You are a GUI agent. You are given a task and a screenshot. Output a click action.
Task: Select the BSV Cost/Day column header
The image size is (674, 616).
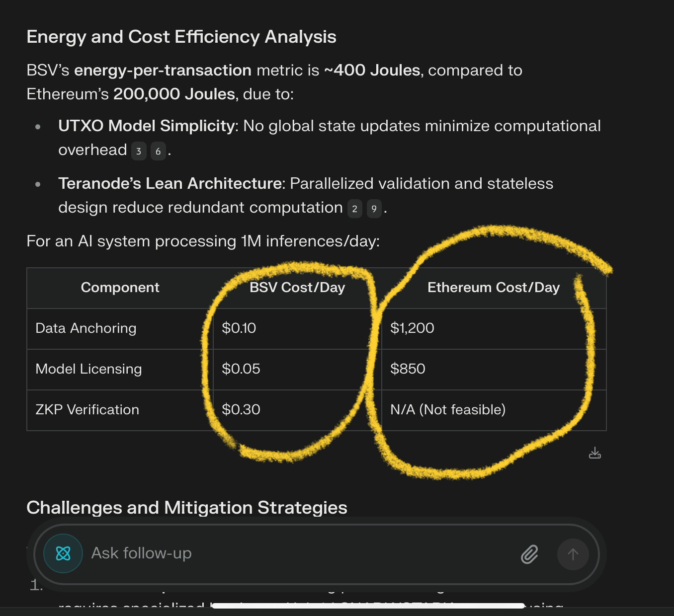click(x=297, y=288)
